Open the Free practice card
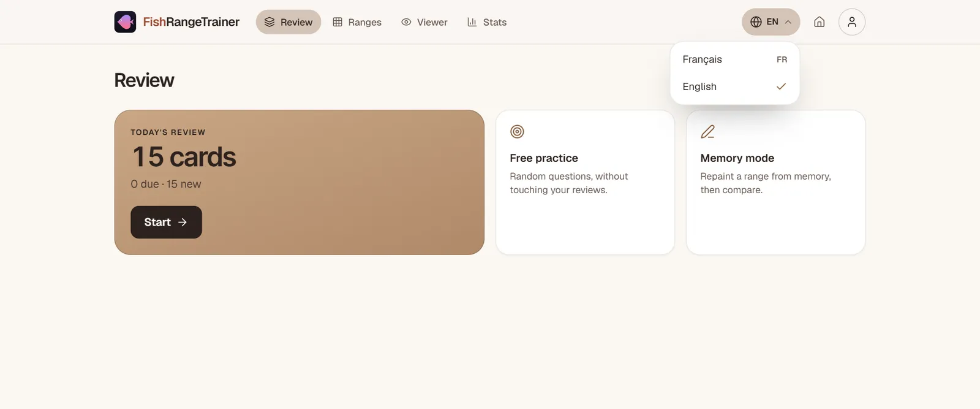This screenshot has width=980, height=409. pos(585,182)
